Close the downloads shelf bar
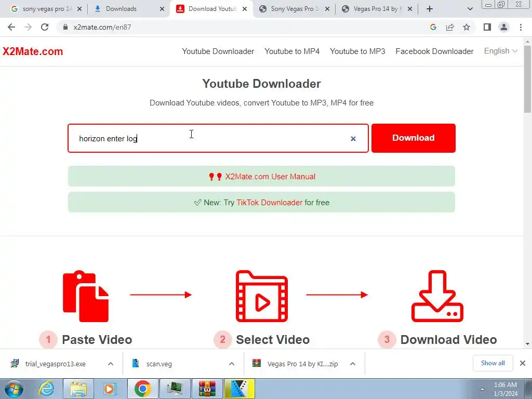 523,363
